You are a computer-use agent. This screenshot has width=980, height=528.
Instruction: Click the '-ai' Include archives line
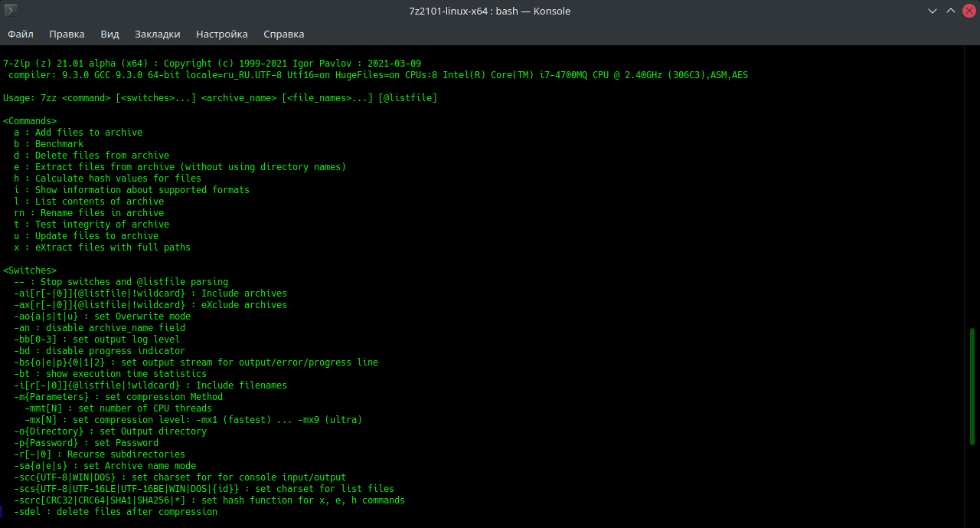tap(151, 294)
